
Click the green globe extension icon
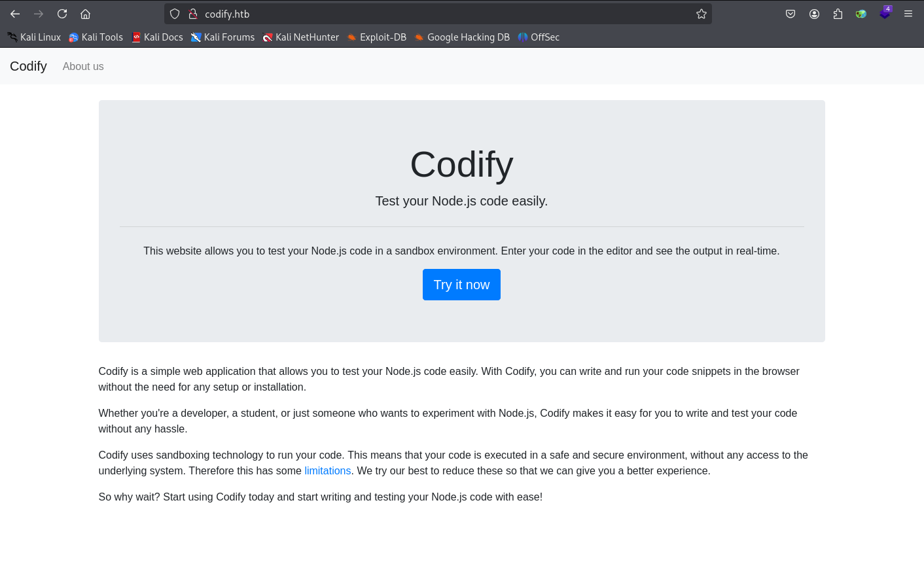point(861,14)
